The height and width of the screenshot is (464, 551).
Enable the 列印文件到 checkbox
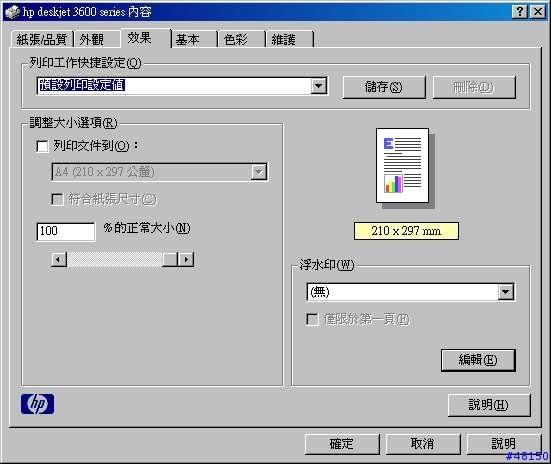point(42,146)
